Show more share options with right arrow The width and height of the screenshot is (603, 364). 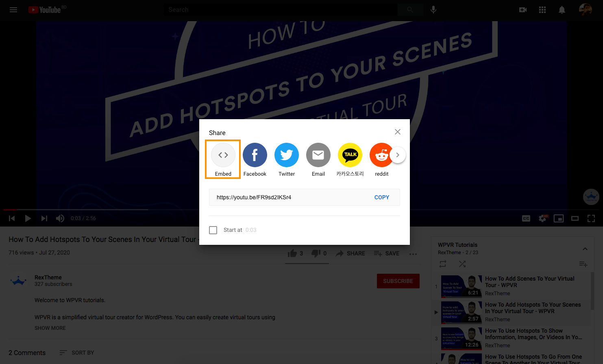[398, 155]
